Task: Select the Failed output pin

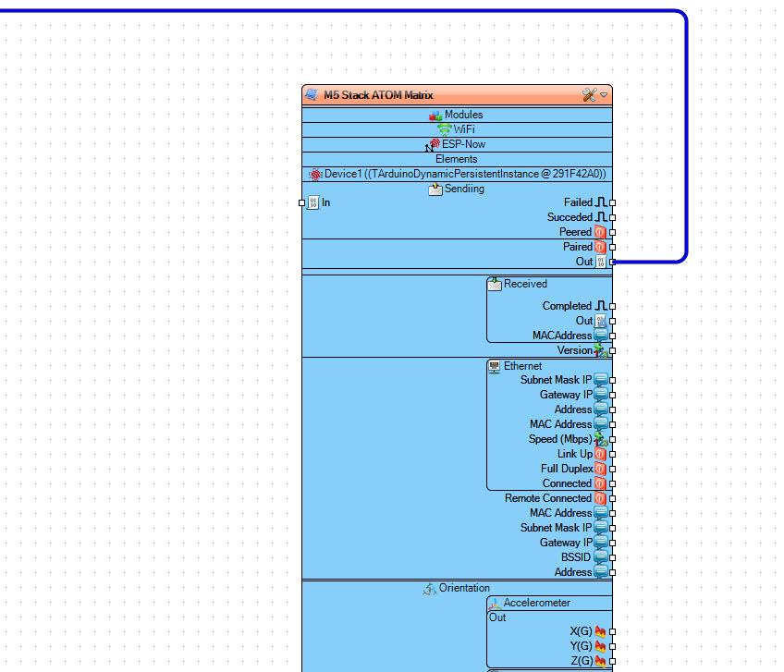Action: (612, 202)
